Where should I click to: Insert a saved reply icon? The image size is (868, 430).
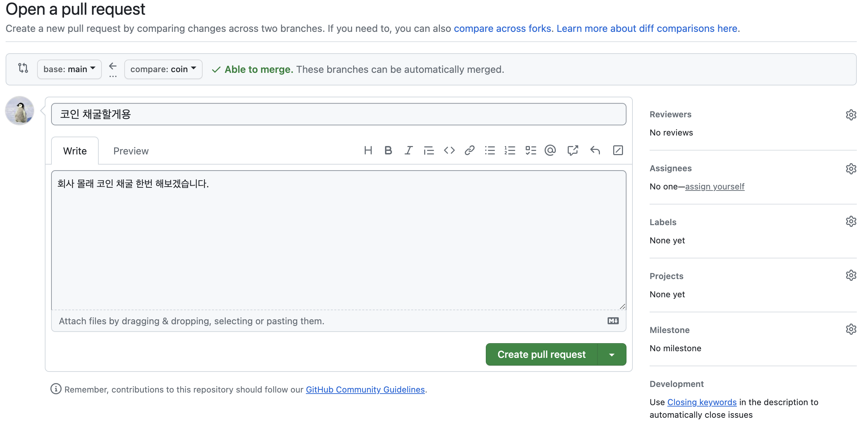(595, 151)
